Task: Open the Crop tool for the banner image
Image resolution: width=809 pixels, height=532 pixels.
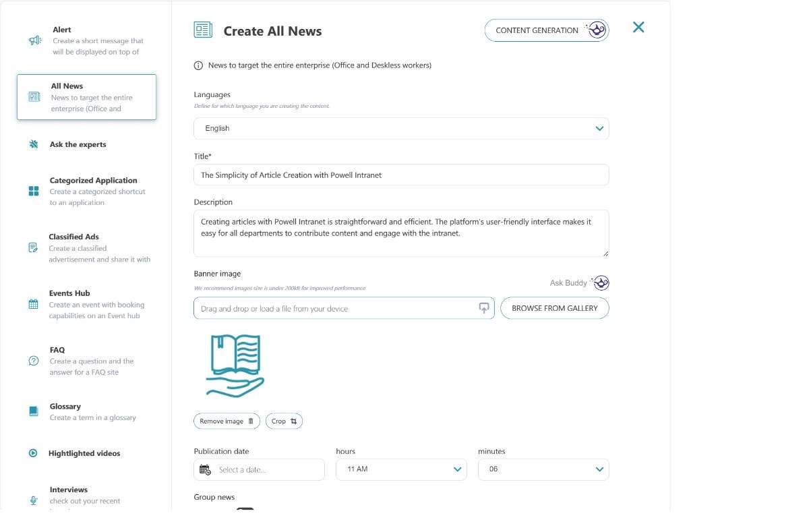Action: coord(284,421)
